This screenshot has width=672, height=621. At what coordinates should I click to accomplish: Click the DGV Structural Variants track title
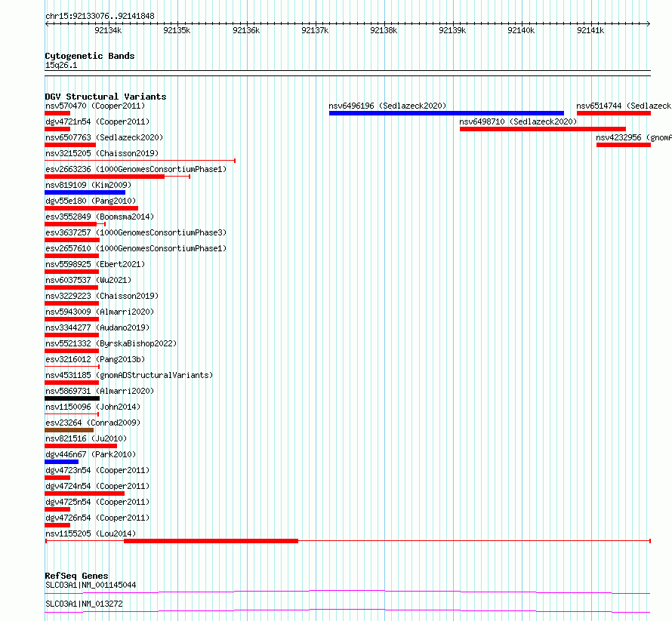click(106, 97)
